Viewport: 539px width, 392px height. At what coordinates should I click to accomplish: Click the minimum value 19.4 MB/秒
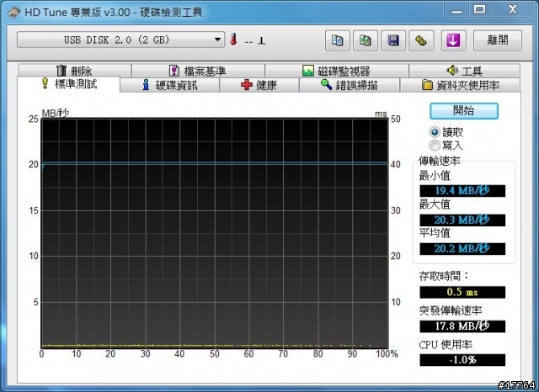click(x=462, y=191)
